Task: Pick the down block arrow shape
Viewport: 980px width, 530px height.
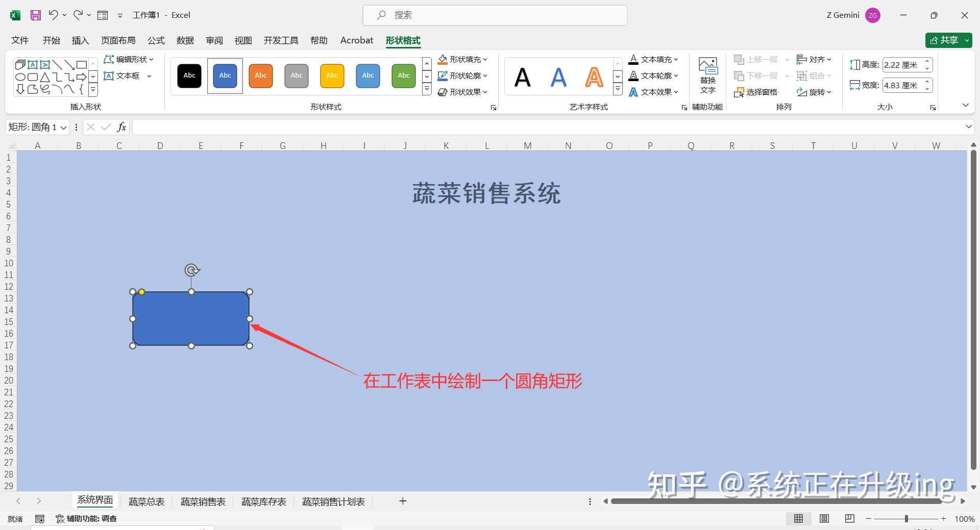Action: [x=20, y=89]
